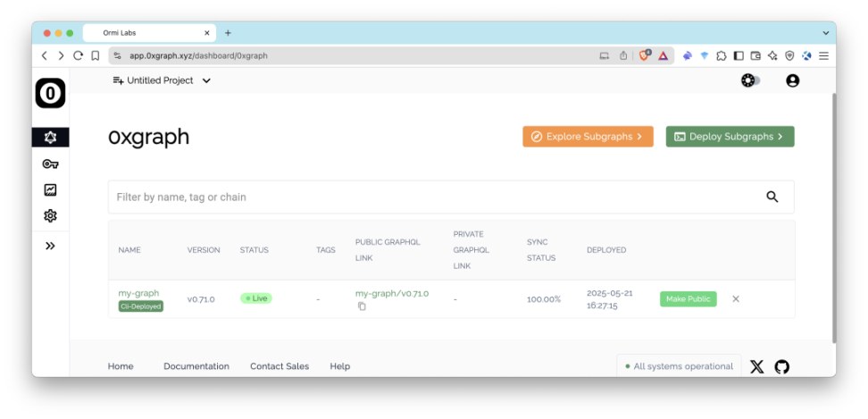Delete my-graph with the X icon
This screenshot has width=868, height=419.
click(x=736, y=299)
